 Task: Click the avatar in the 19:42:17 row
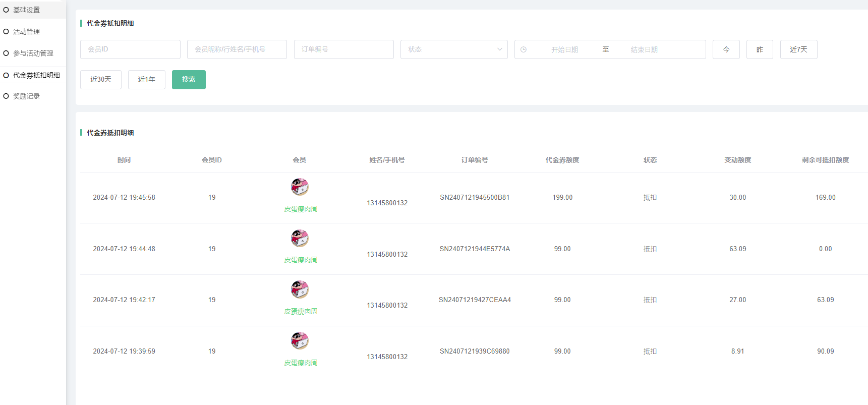point(300,290)
